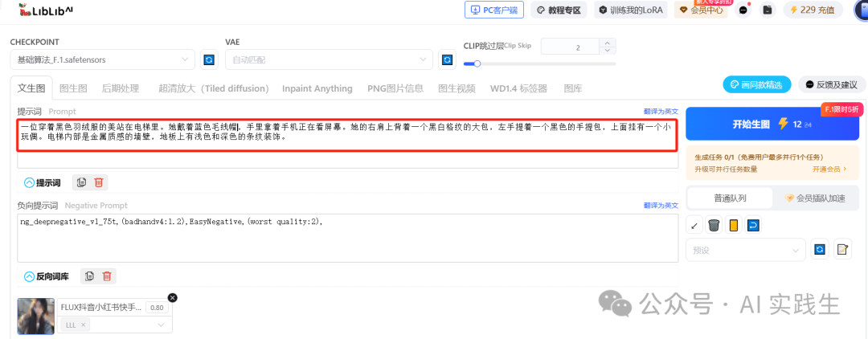Open the CHECKPOINT model dropdown
The image size is (868, 339).
pyautogui.click(x=102, y=59)
